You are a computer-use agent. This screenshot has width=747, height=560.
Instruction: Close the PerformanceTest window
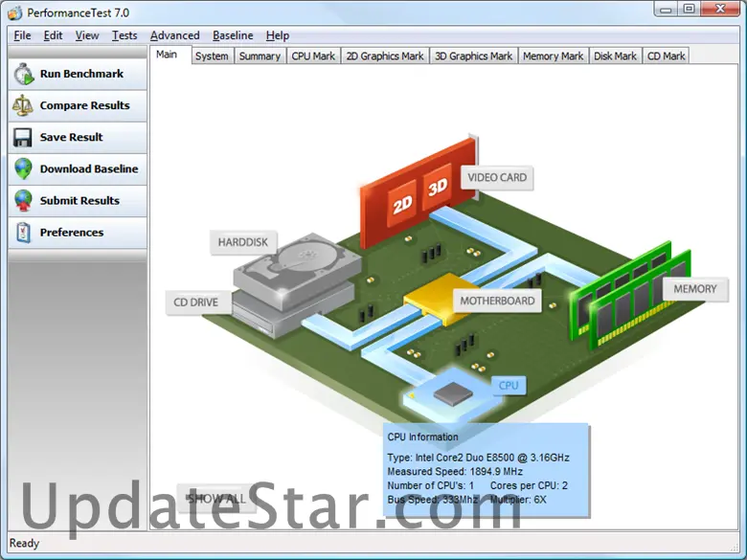pos(720,9)
